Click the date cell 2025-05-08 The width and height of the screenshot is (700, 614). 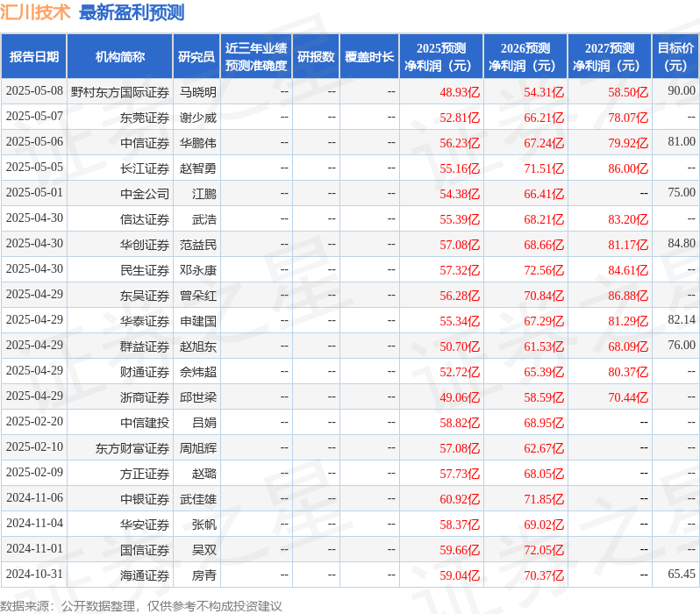click(x=34, y=91)
